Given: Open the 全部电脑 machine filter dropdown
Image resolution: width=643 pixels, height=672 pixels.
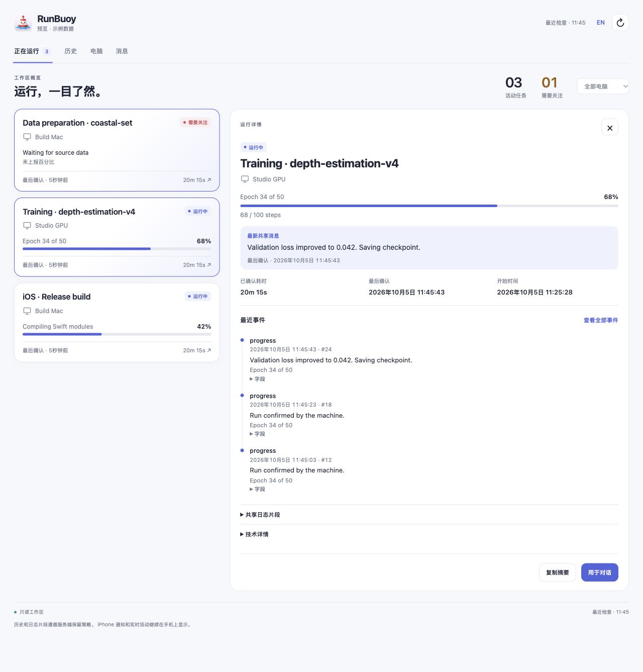Looking at the screenshot, I should [x=603, y=86].
